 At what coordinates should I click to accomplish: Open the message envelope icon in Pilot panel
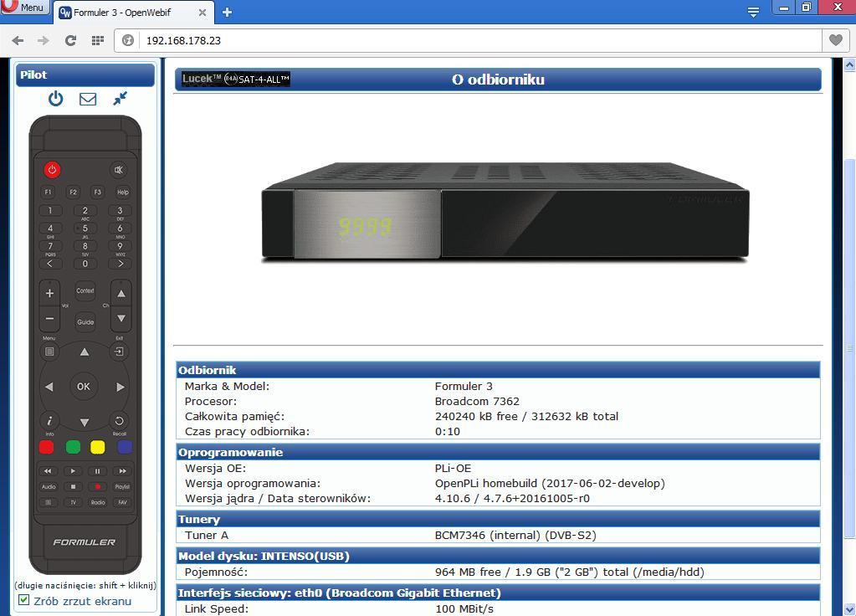87,98
